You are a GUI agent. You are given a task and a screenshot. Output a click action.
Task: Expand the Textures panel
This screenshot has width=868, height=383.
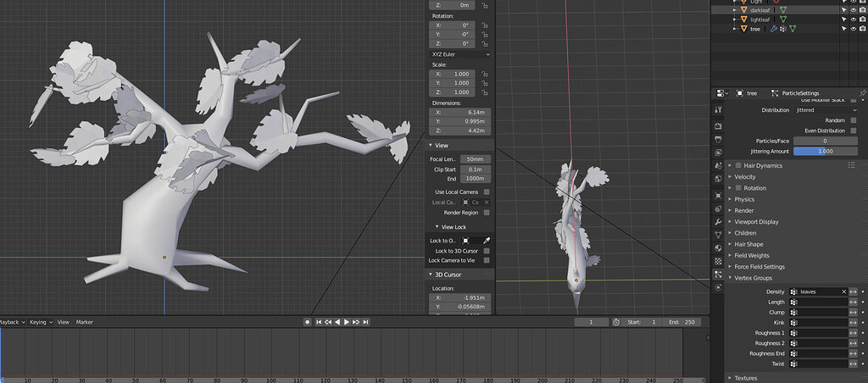(746, 378)
